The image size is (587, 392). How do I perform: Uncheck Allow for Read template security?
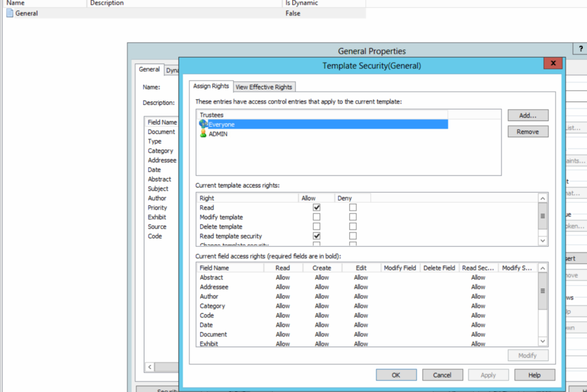317,236
